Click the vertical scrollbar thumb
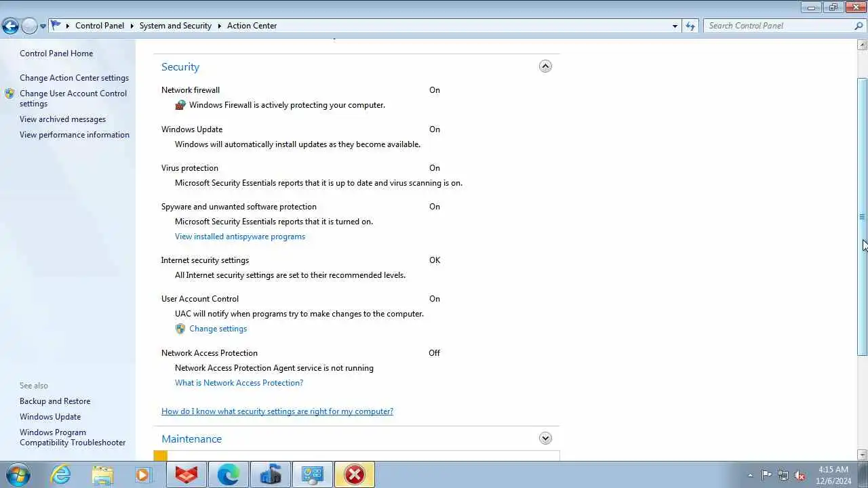Screen dimensions: 868x488 [863, 217]
